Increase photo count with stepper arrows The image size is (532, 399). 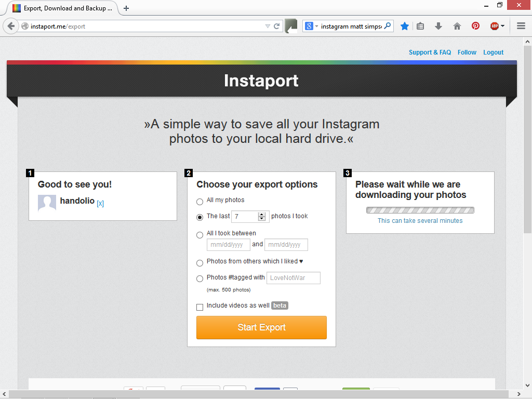(262, 214)
